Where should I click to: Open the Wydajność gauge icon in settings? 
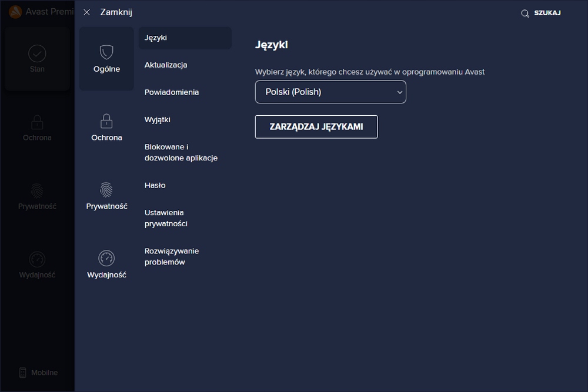[106, 258]
